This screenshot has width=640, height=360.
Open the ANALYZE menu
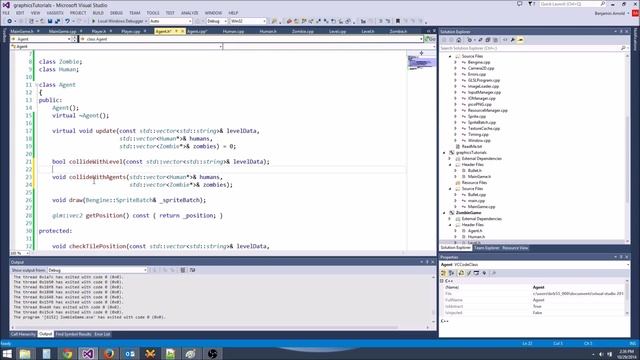click(x=189, y=13)
